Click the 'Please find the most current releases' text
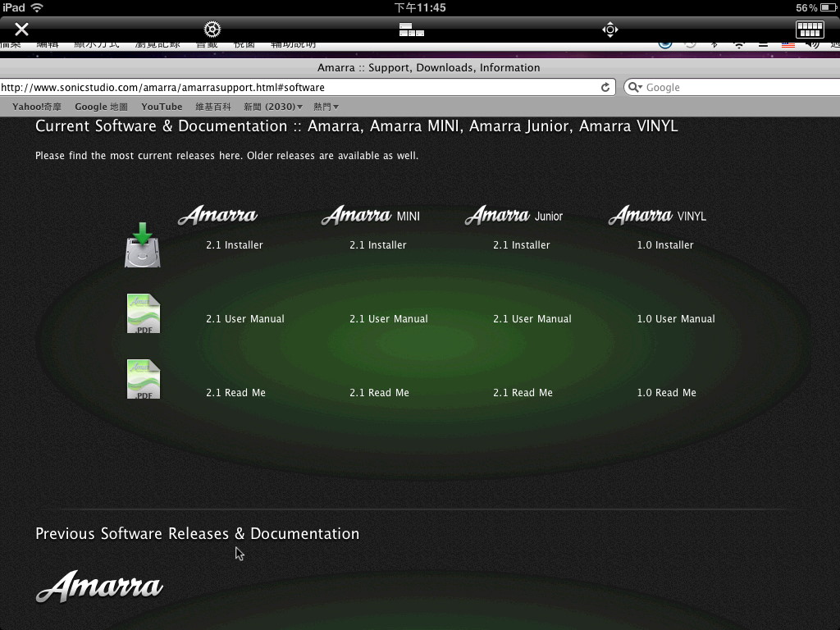Image resolution: width=840 pixels, height=630 pixels. pyautogui.click(x=226, y=155)
